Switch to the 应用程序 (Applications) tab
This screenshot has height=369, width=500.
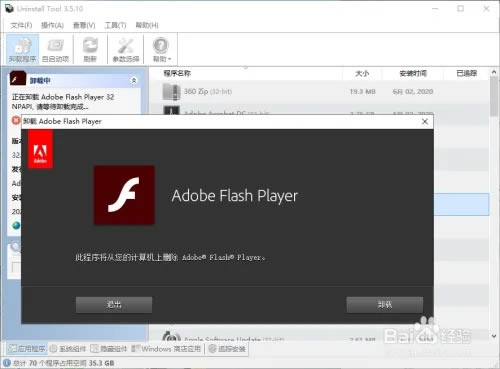27,349
